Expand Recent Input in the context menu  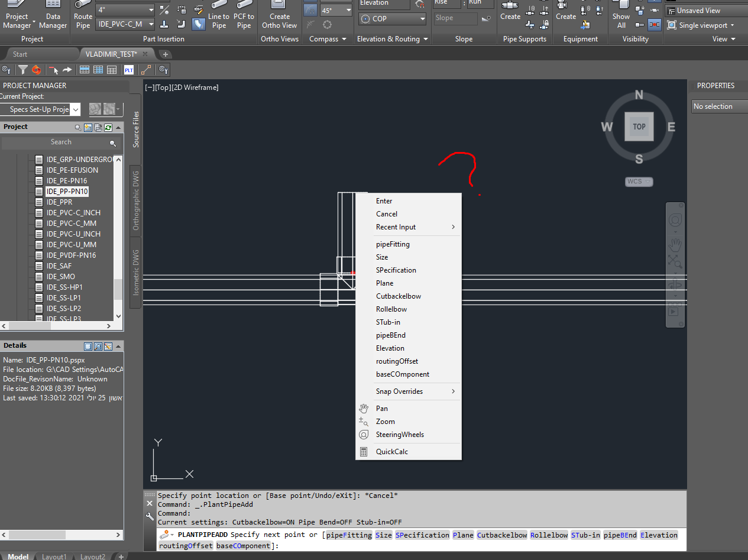(396, 226)
